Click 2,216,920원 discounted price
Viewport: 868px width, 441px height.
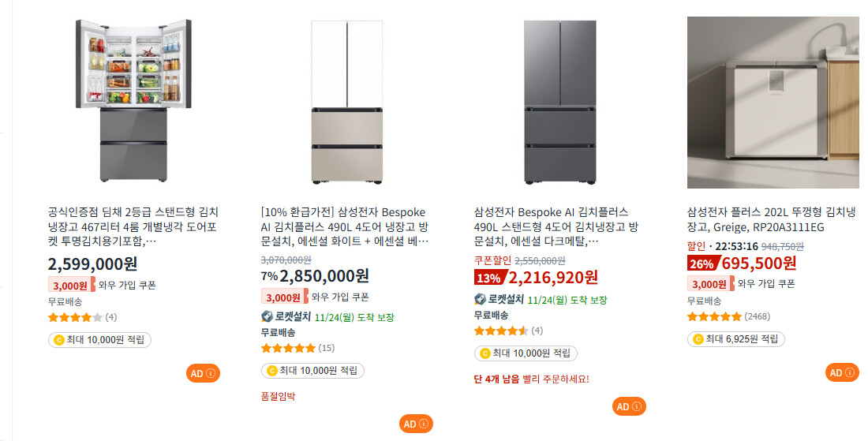552,277
